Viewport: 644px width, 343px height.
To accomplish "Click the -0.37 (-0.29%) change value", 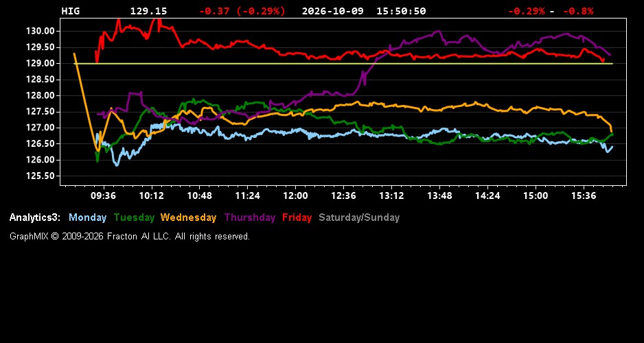I will tap(242, 11).
